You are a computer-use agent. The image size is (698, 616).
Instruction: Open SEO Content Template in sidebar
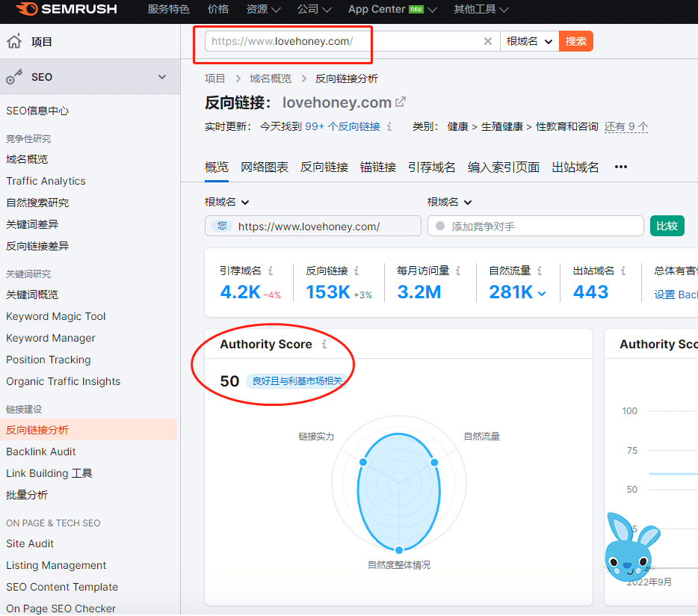[x=62, y=587]
